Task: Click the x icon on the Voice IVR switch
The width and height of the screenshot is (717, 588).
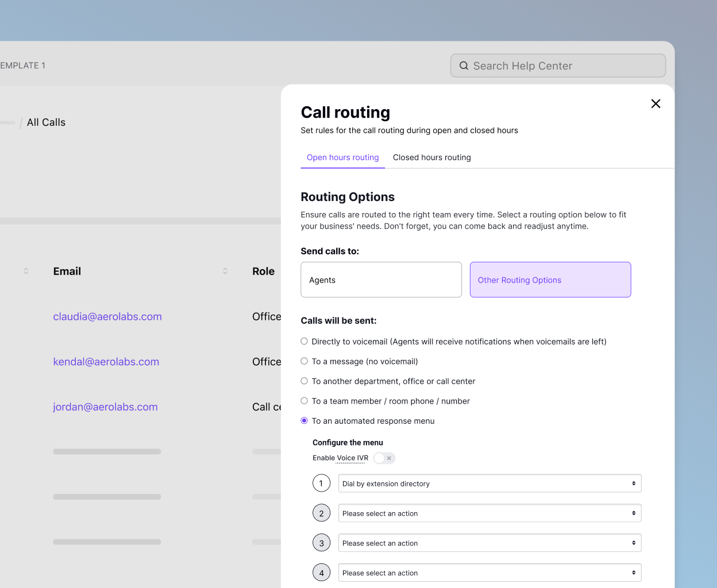Action: click(x=390, y=458)
